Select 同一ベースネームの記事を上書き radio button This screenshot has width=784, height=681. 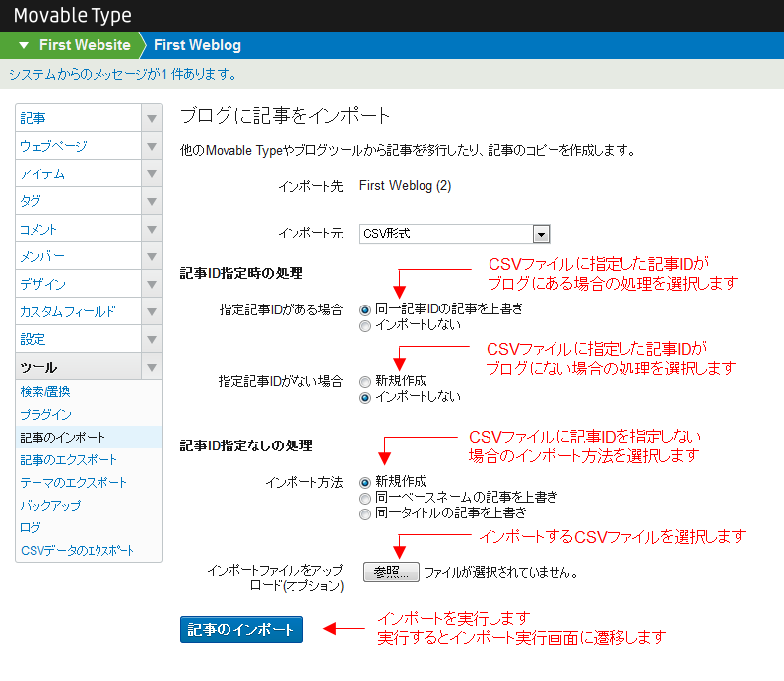click(365, 499)
